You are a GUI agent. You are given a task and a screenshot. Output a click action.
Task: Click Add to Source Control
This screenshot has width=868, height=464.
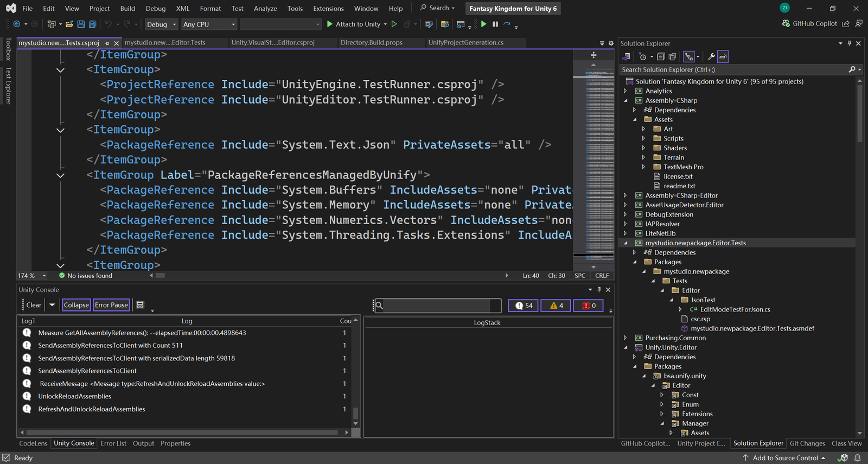tap(784, 458)
